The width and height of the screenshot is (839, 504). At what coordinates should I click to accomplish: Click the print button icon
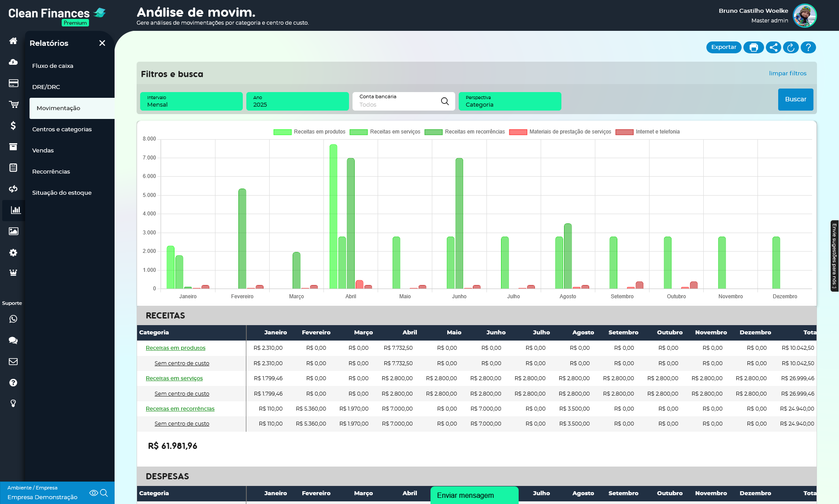point(754,48)
